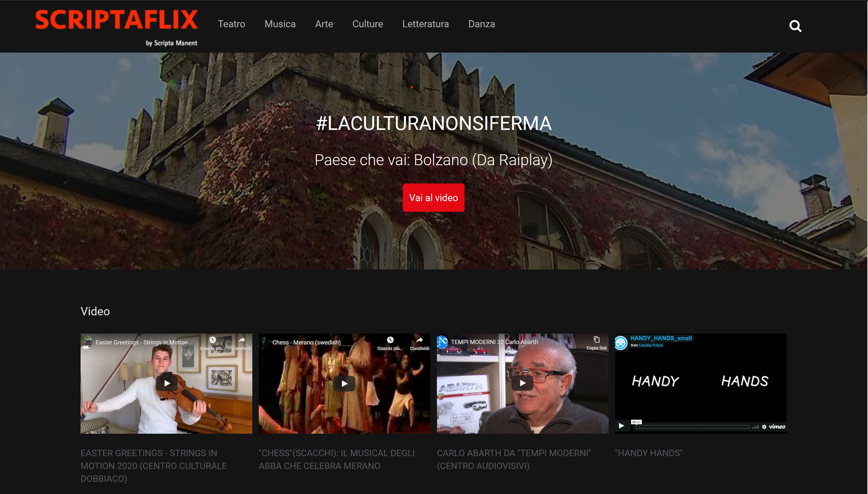
Task: Click Condividi share arrow on Easter Greetings video
Action: tap(242, 340)
